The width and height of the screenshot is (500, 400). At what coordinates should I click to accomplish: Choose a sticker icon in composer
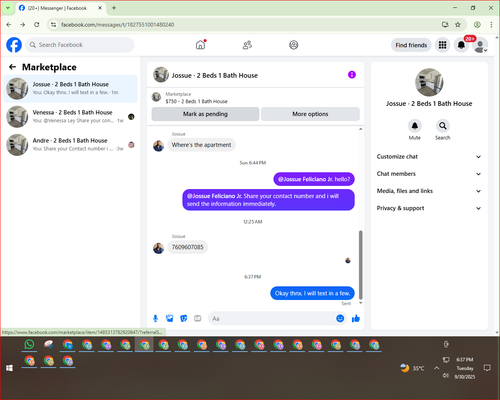click(184, 319)
